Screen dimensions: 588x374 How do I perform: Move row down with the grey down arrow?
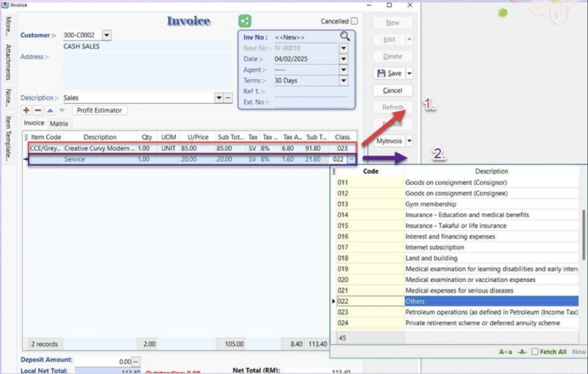tap(62, 110)
